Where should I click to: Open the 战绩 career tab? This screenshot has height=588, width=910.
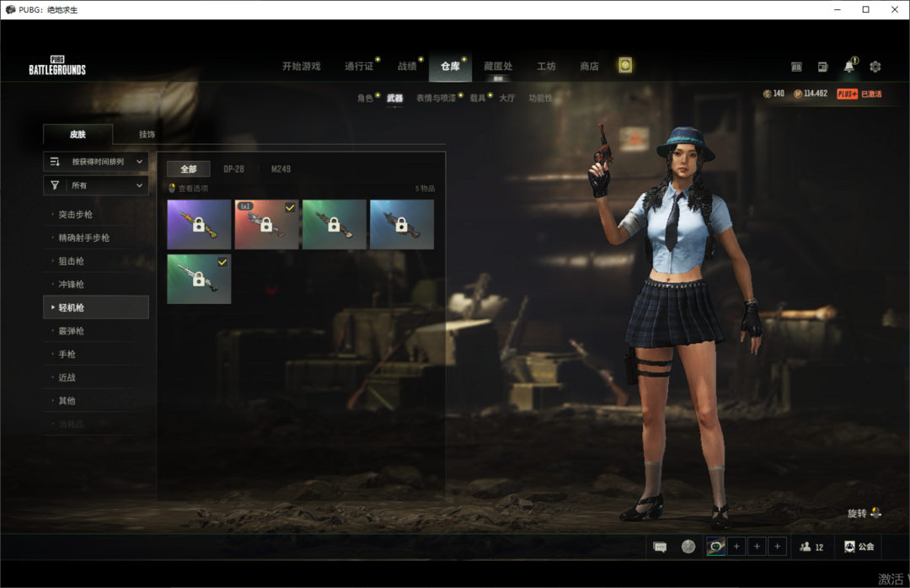[407, 67]
